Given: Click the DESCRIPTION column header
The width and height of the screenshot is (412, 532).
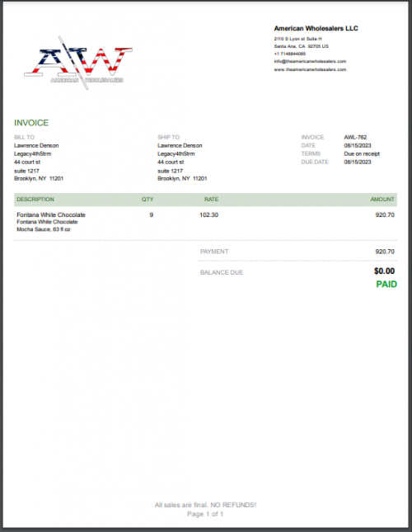Looking at the screenshot, I should click(x=35, y=199).
